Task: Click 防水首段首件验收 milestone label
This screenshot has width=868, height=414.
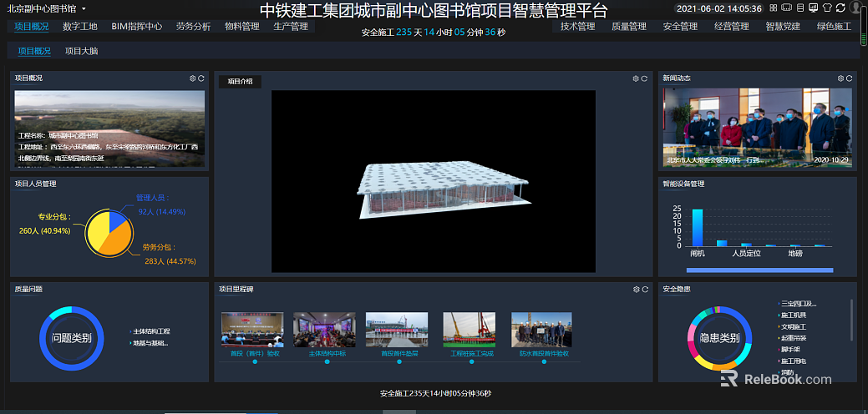Action: click(544, 353)
